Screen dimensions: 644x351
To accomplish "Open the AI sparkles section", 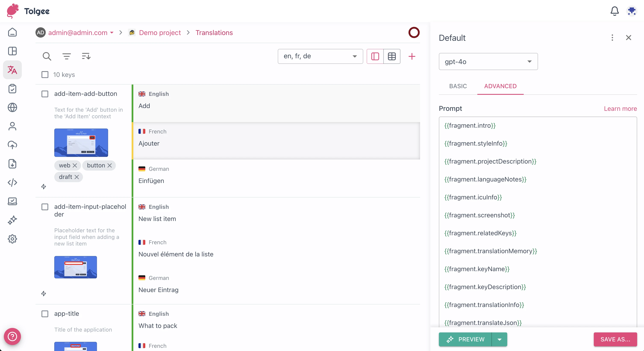I will (x=12, y=220).
